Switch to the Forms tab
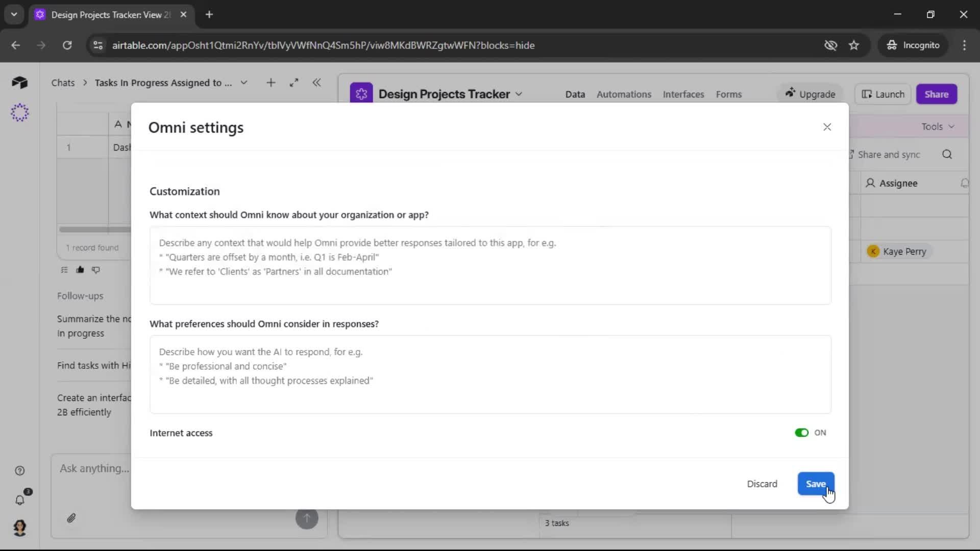This screenshot has width=980, height=551. [x=728, y=94]
